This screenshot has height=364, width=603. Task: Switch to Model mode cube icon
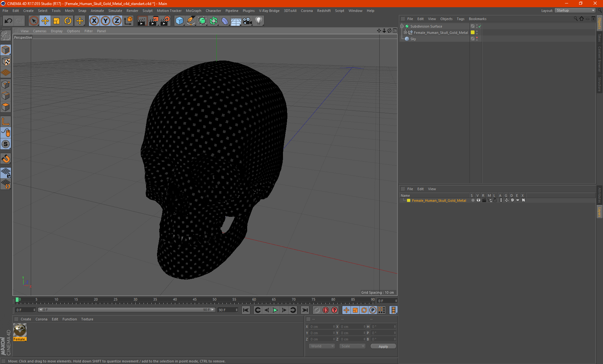point(6,50)
